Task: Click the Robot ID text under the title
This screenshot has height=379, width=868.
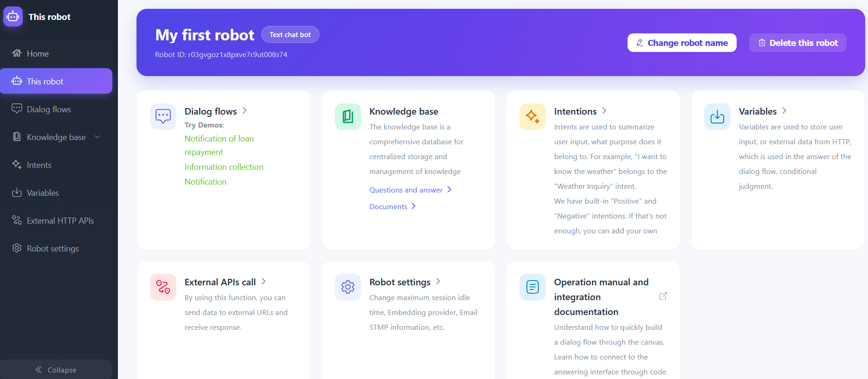Action: 221,54
